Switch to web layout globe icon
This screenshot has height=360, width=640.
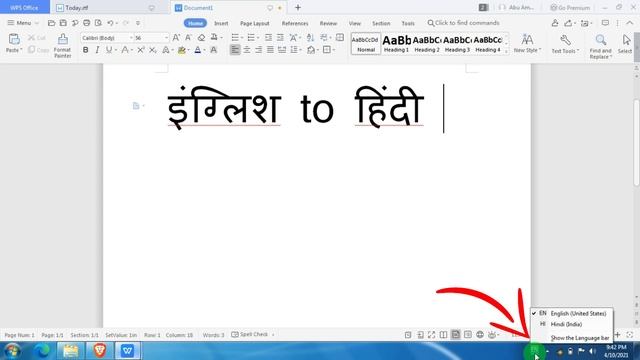pos(480,335)
